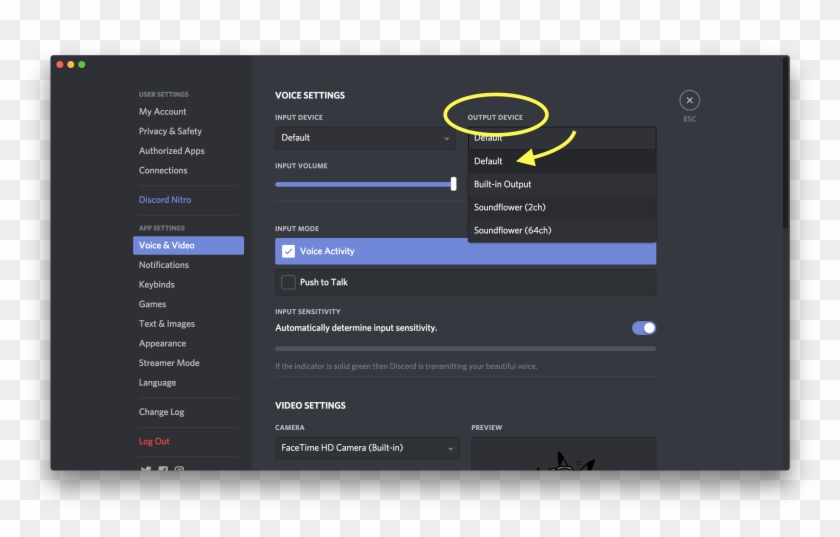Close settings with the ESC X button
The height and width of the screenshot is (537, 840).
pos(689,100)
